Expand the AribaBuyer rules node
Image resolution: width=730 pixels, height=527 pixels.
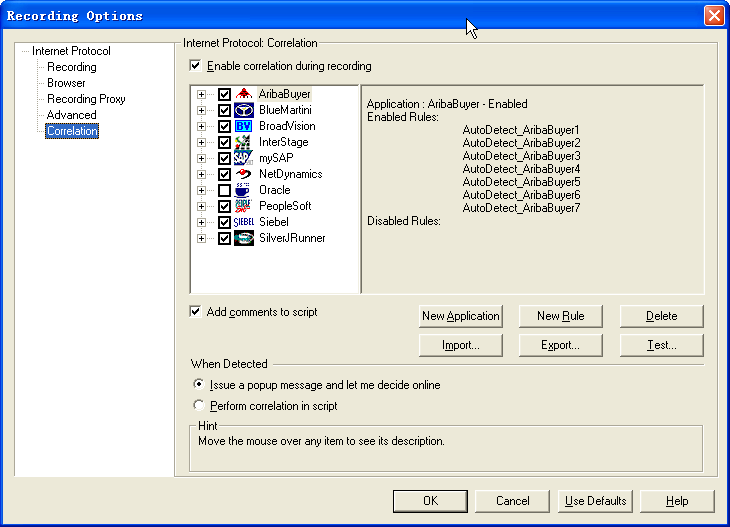201,95
